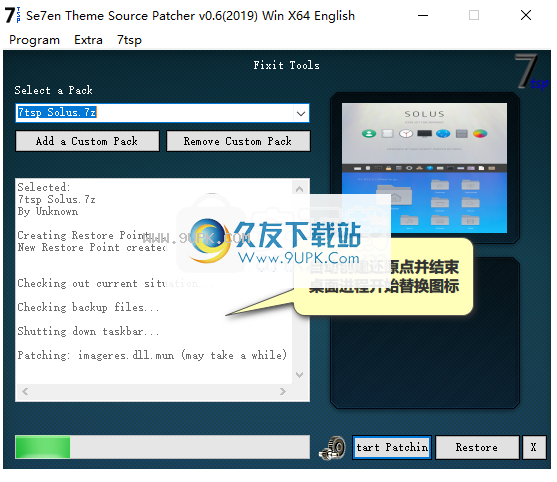This screenshot has width=557, height=482.
Task: Click the 'By Unknown' log line
Action: pos(48,212)
